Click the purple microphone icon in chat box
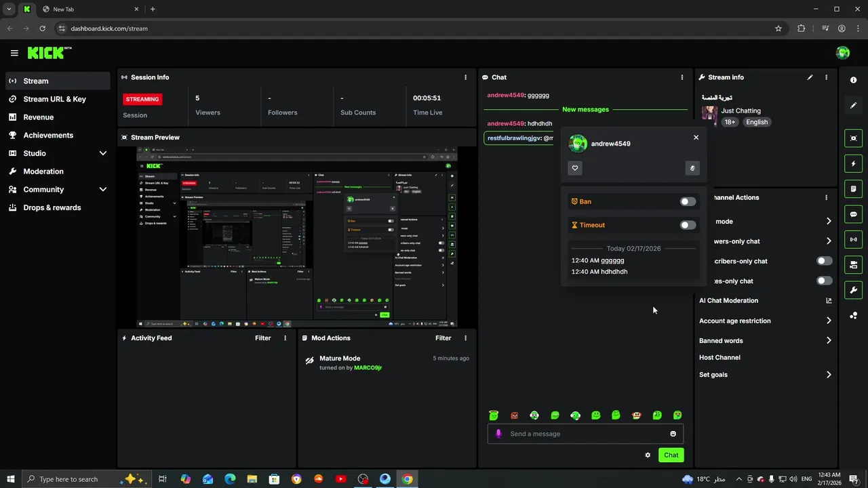The width and height of the screenshot is (868, 488). 498,434
